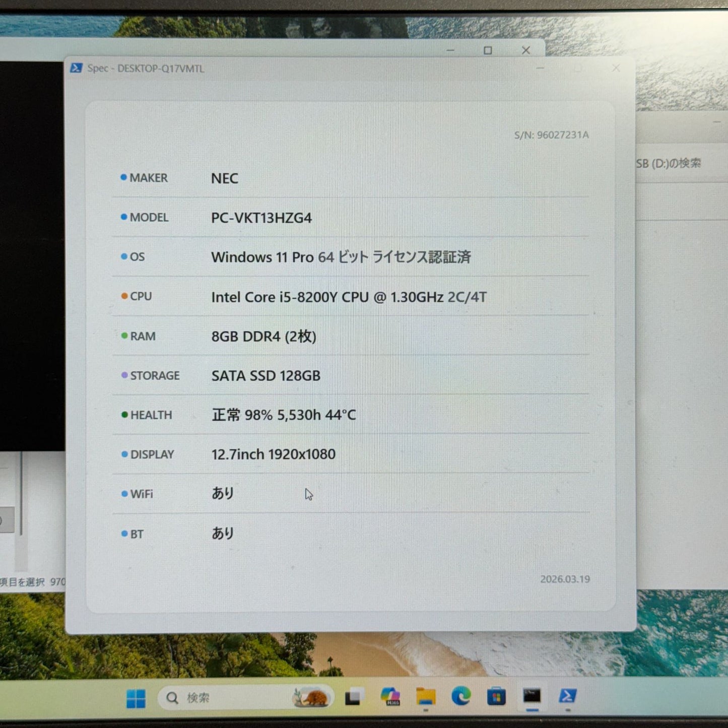The width and height of the screenshot is (728, 728).
Task: Maximize the background window behind Spec
Action: tap(488, 50)
